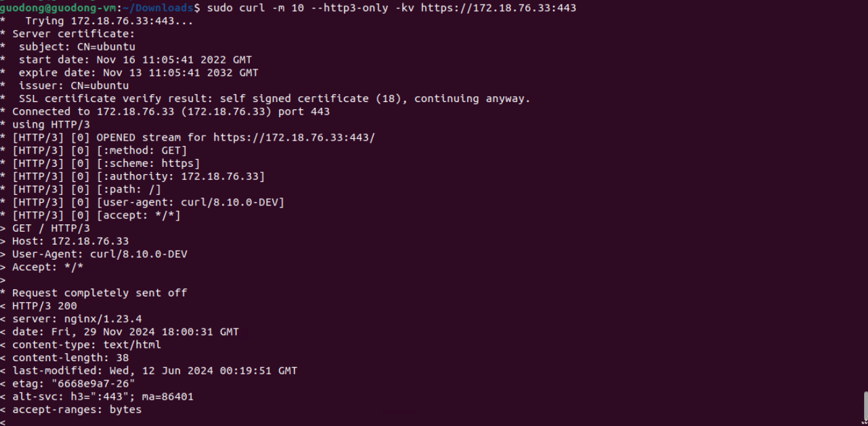Click the alt-svc response header line

pos(103,397)
